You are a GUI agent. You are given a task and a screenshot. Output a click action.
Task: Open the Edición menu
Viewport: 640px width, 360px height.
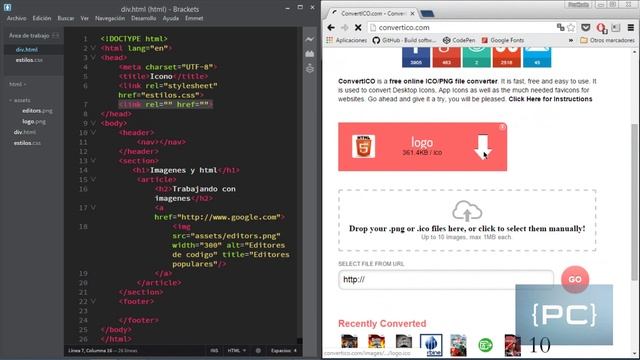point(42,18)
